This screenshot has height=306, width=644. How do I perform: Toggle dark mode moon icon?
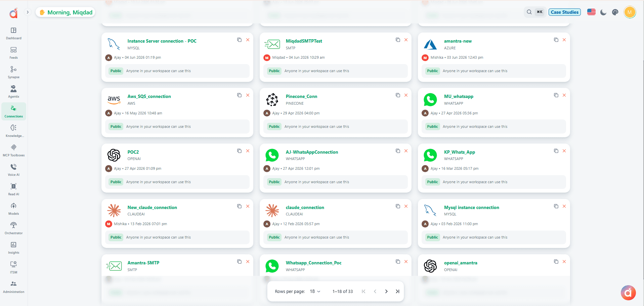603,12
